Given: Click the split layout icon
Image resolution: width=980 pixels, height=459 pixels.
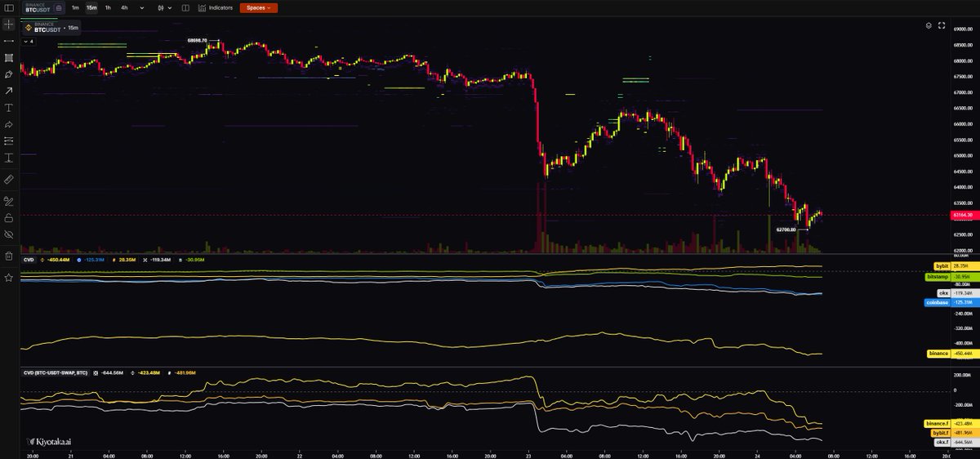Looking at the screenshot, I should [185, 7].
